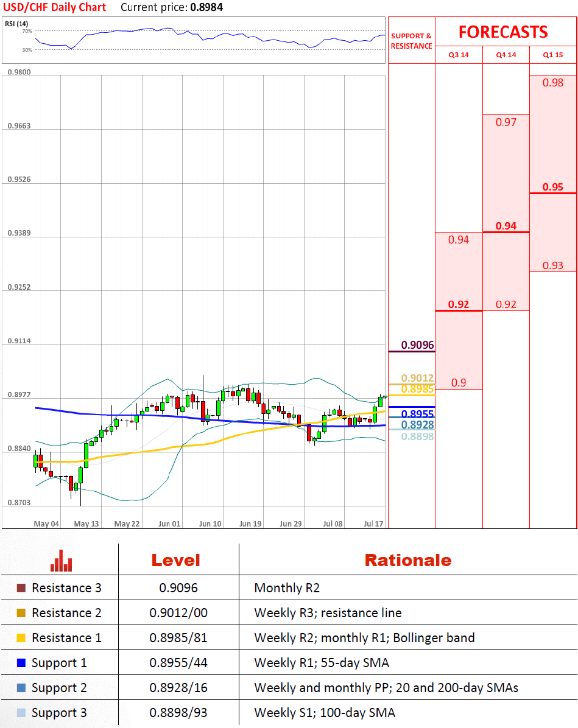Click the Rationale column header
Screen dimensions: 578x728
[x=407, y=560]
